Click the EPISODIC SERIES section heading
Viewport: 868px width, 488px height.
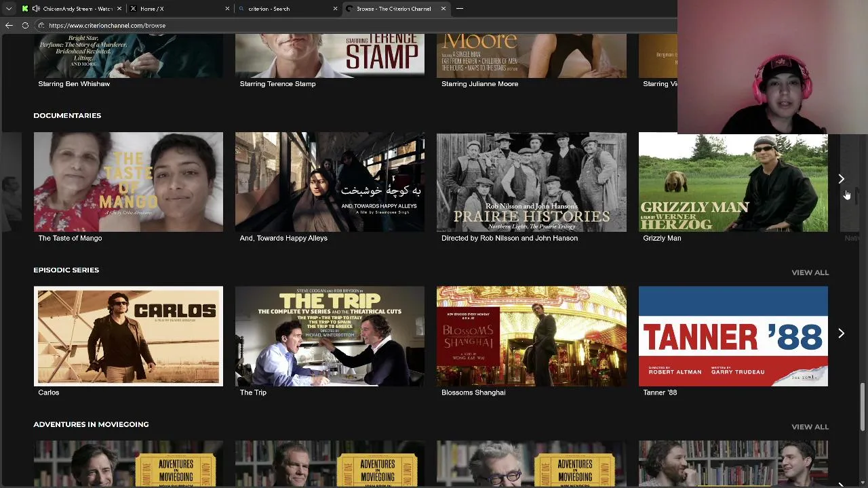tap(66, 270)
